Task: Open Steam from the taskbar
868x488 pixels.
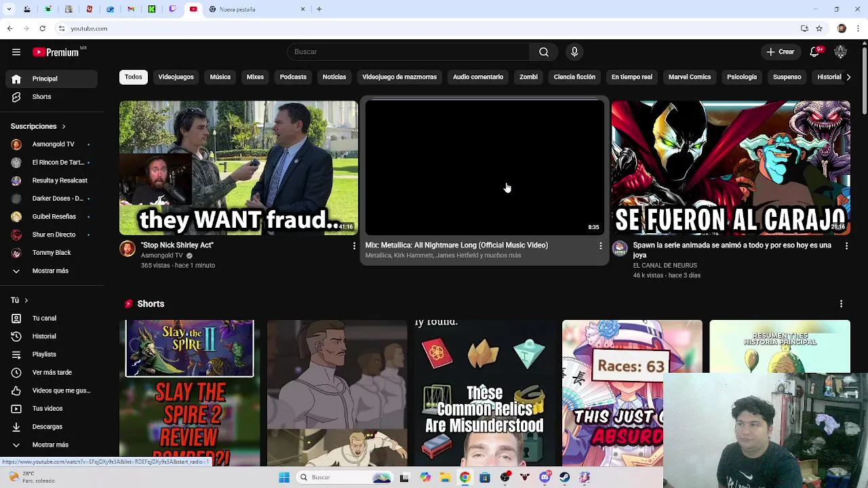Action: [x=564, y=477]
